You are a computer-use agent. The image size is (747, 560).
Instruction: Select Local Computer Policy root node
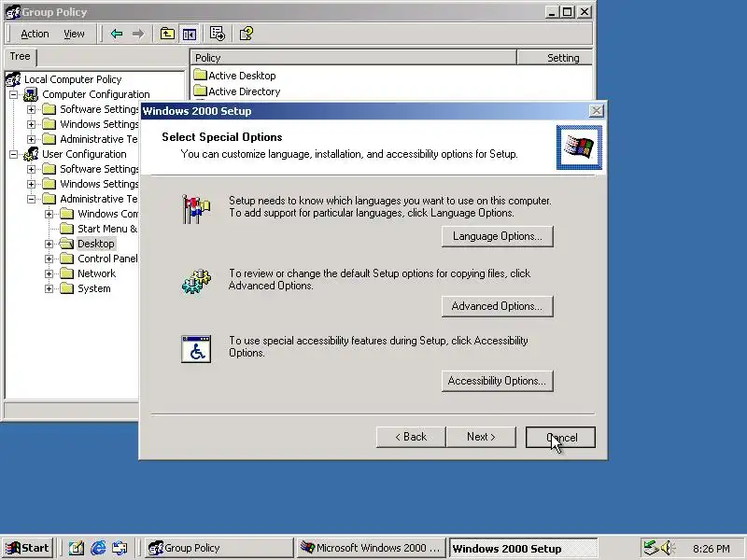[63, 79]
